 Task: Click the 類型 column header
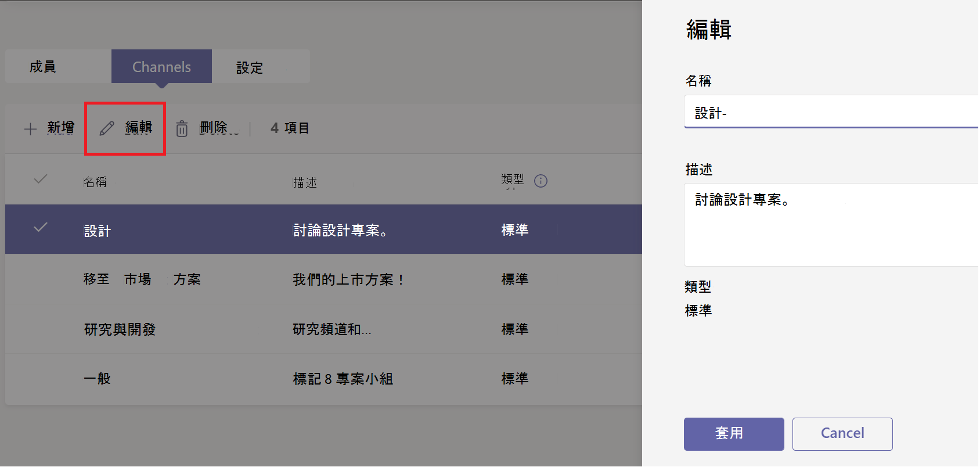[513, 179]
